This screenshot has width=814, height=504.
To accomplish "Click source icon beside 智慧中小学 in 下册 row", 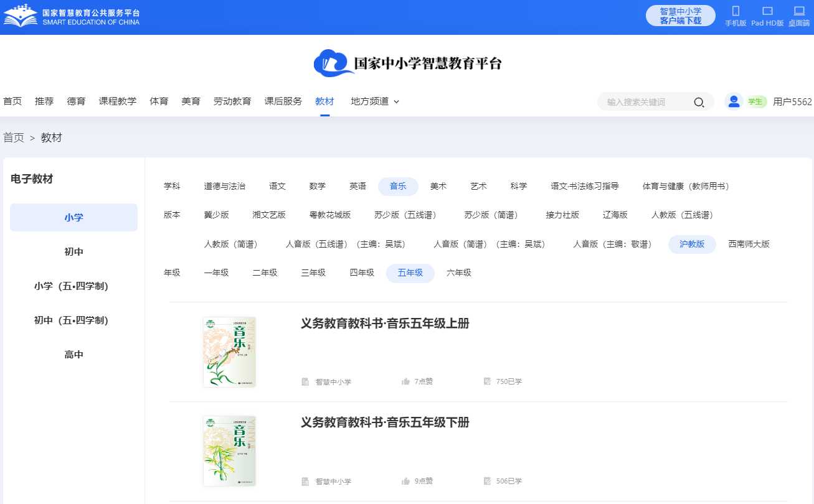I will click(305, 481).
